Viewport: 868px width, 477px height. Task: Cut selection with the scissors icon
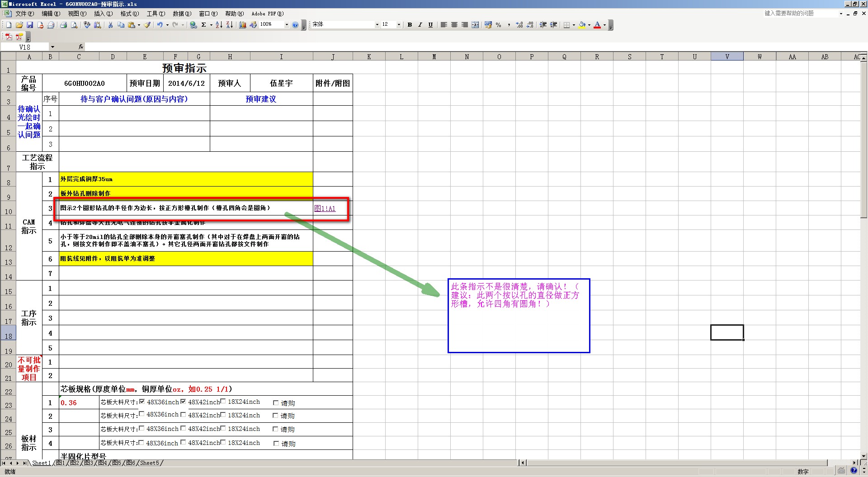pos(110,25)
